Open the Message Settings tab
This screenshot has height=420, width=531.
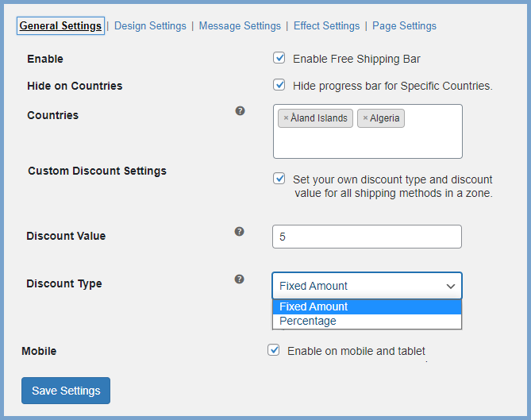coord(240,26)
